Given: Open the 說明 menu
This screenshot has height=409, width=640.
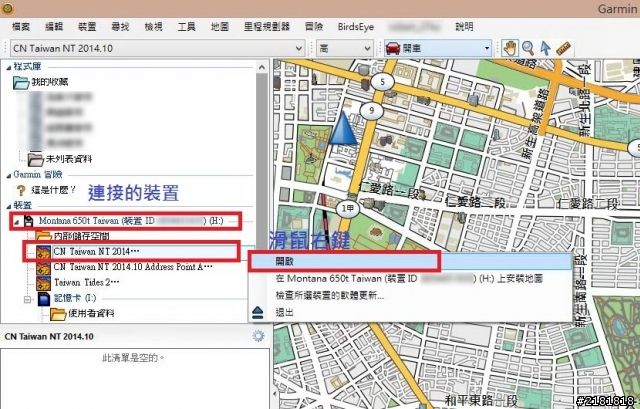Looking at the screenshot, I should [x=464, y=27].
